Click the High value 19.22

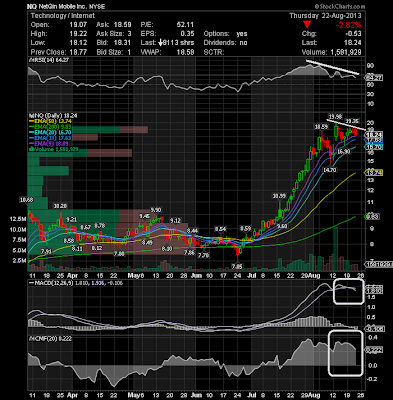[x=78, y=34]
